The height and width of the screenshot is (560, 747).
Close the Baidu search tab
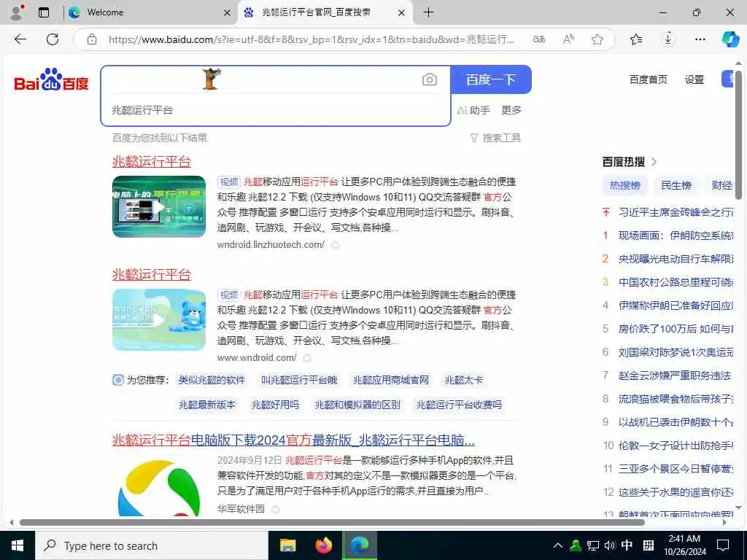tap(402, 13)
